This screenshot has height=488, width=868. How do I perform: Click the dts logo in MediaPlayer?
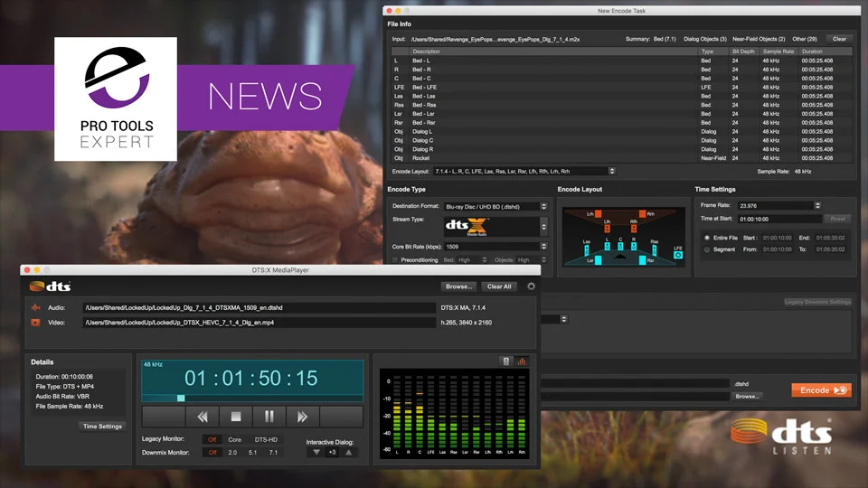pos(50,286)
